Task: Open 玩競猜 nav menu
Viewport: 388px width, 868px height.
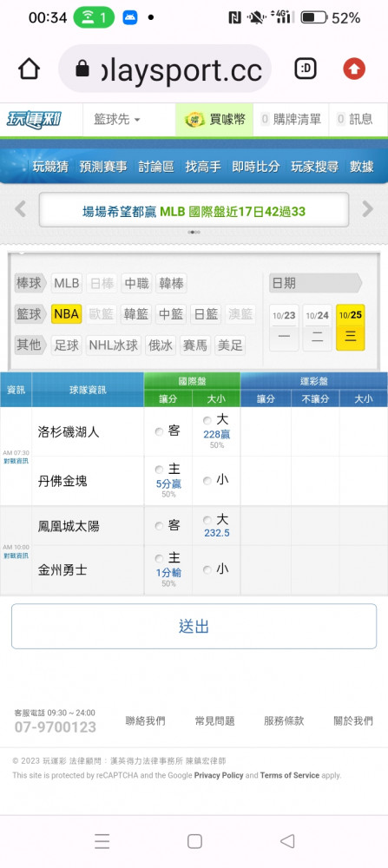Action: point(50,167)
